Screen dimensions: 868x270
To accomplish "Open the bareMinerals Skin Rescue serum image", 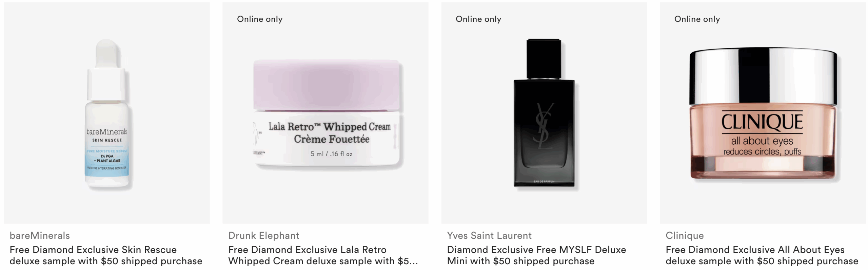I will [107, 113].
